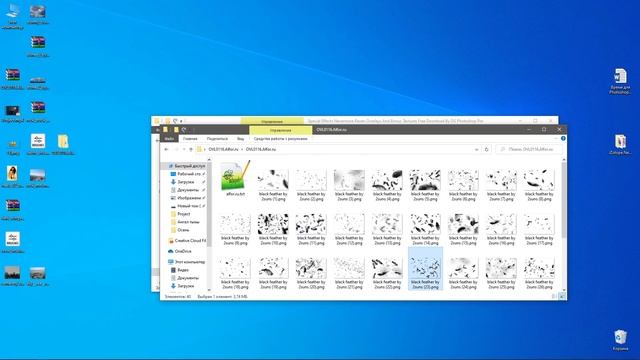Select the alfoz.ru.txt file
640x360 pixels.
pos(236,179)
